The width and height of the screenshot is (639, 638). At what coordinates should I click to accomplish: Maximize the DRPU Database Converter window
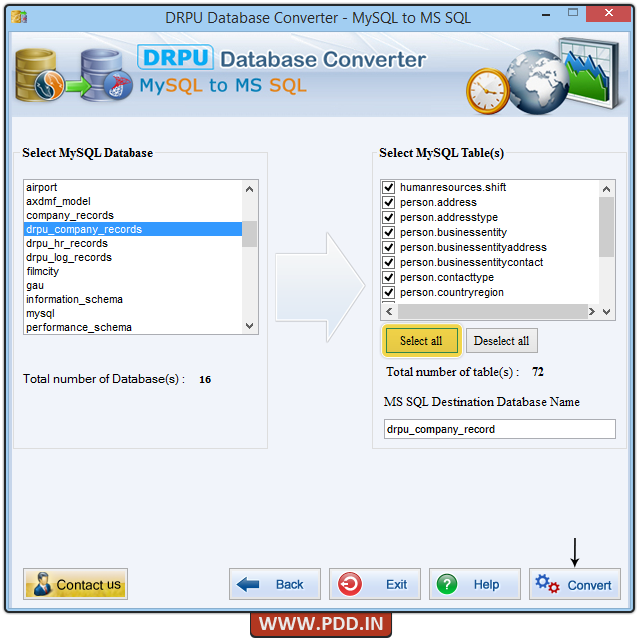click(573, 13)
